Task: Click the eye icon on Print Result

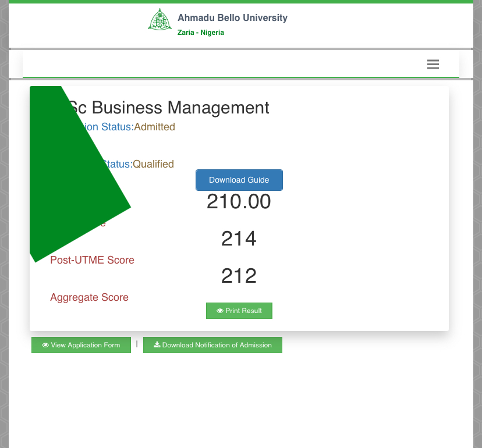Action: (x=220, y=311)
